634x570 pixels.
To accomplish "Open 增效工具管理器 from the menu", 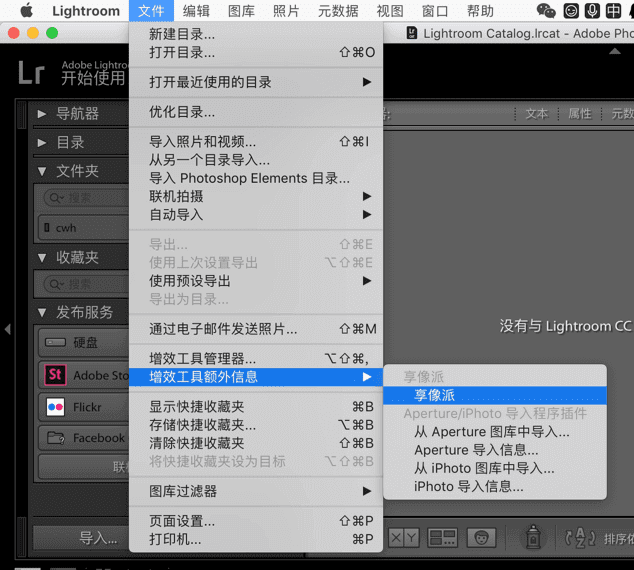I will tap(256, 358).
